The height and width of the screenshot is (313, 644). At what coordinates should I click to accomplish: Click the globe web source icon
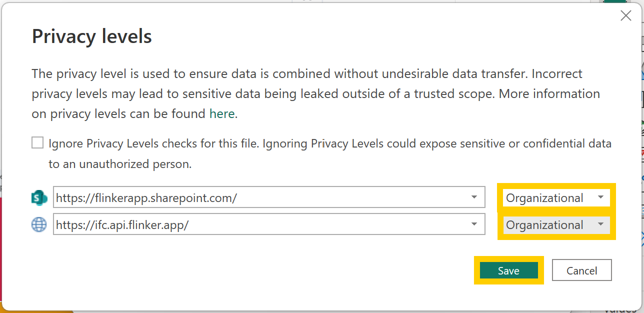pyautogui.click(x=39, y=224)
